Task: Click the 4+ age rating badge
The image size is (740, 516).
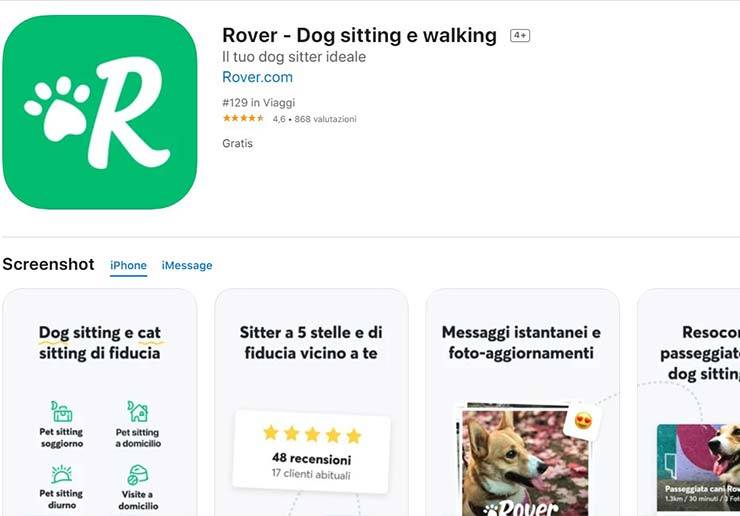Action: click(x=520, y=35)
